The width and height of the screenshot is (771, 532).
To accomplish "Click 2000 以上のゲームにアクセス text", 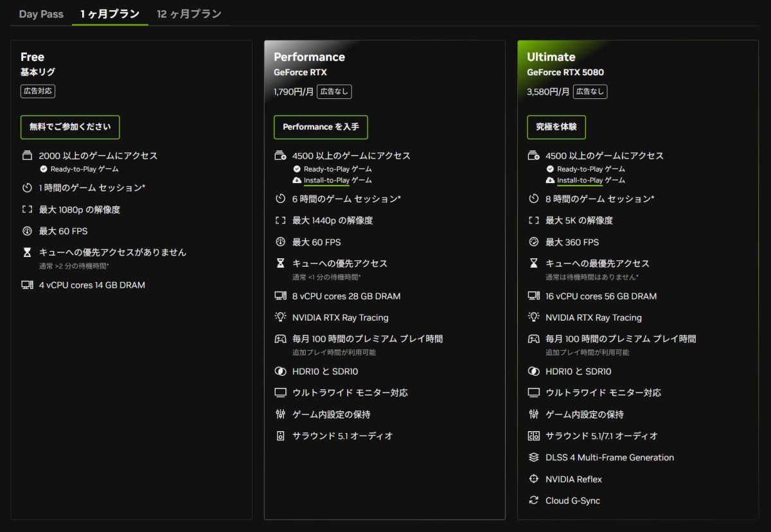I will click(98, 155).
